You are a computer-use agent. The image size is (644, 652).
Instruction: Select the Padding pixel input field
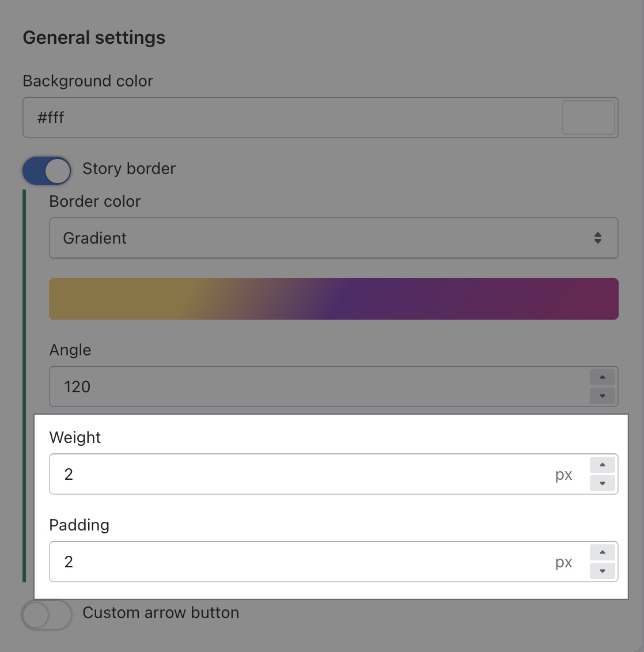tap(300, 562)
